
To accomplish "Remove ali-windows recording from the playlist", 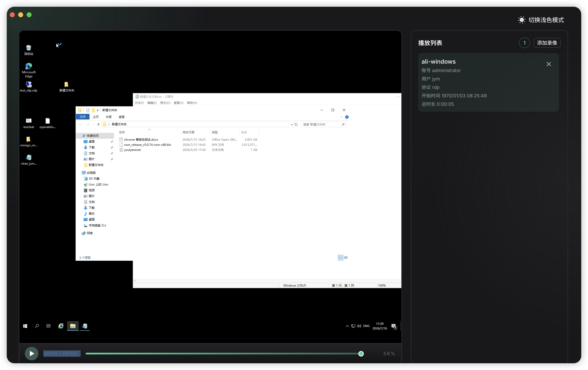I will coord(548,64).
